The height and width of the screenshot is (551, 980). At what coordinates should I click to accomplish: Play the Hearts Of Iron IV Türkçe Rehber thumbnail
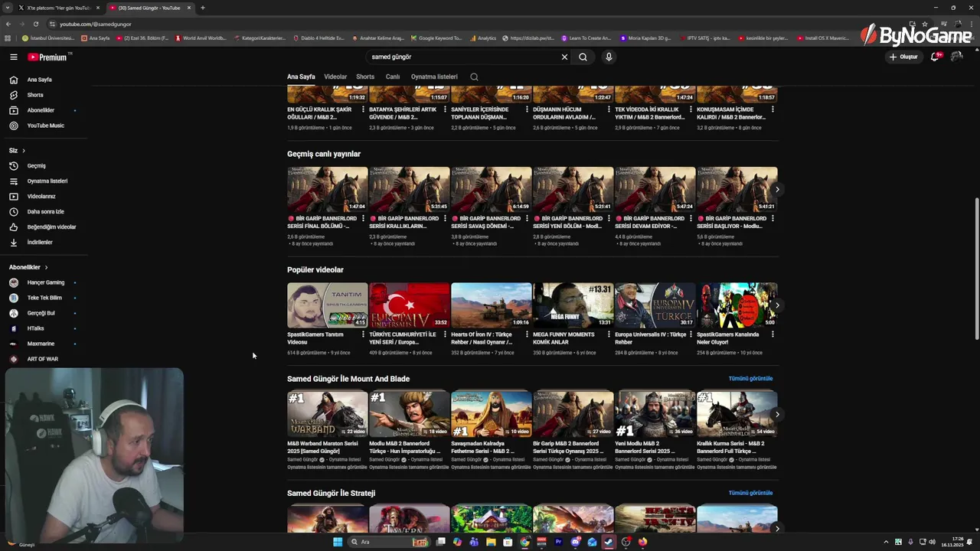point(491,305)
